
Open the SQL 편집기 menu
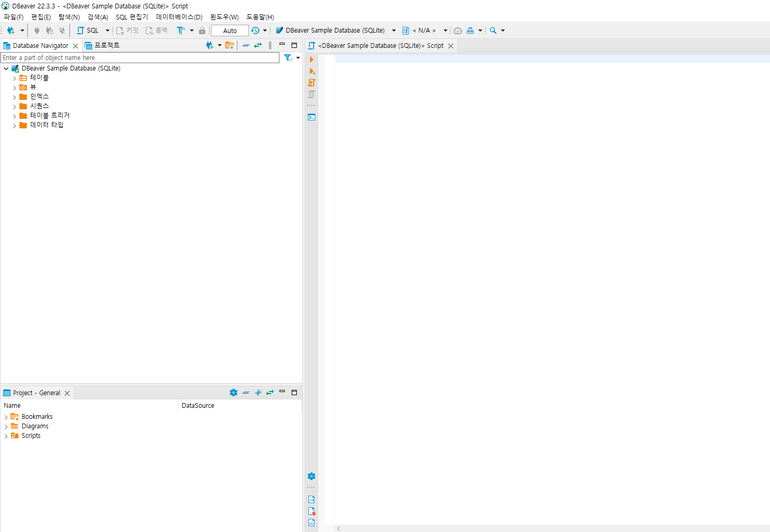coord(132,17)
